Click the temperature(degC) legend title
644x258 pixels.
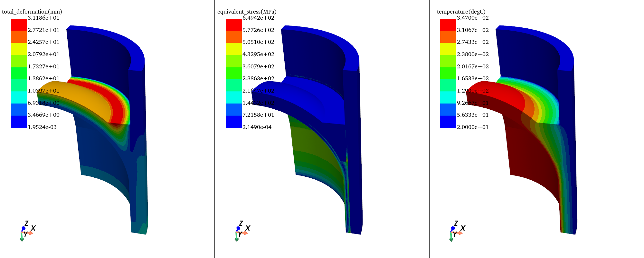[461, 12]
